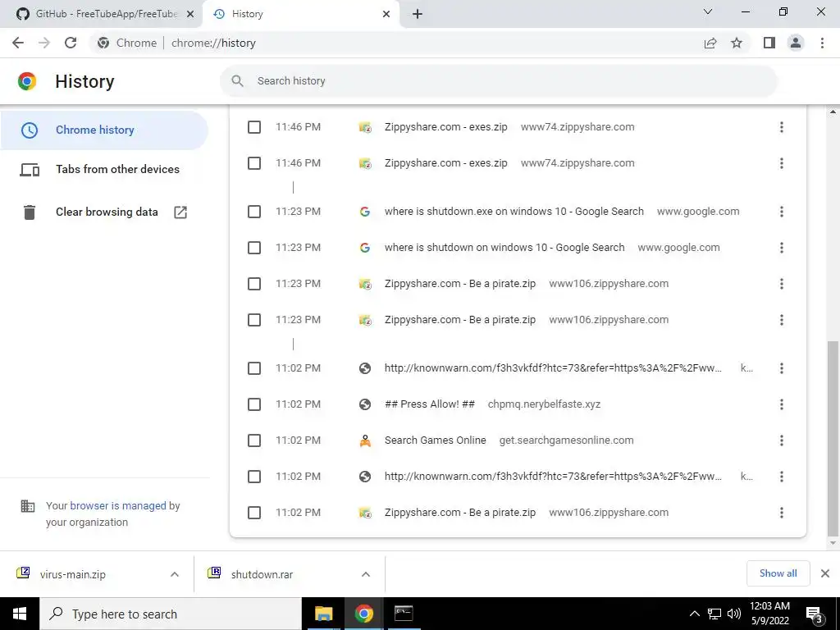
Task: Open more actions for Be a pirate.zip 11:02 PM entry
Action: [x=782, y=513]
